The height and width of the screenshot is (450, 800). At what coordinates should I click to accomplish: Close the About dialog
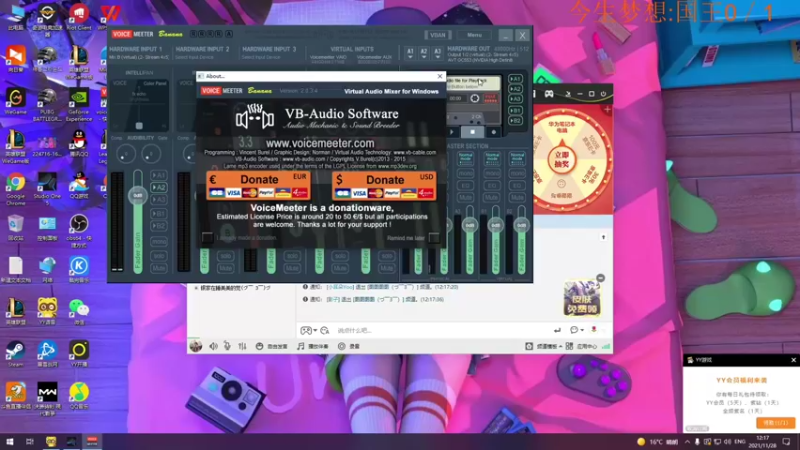[x=440, y=76]
